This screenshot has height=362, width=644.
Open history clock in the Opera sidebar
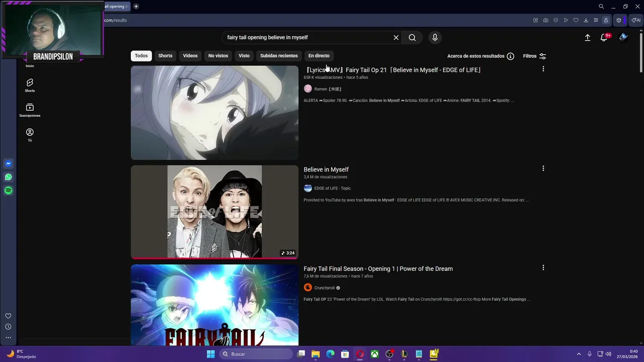coord(8,327)
